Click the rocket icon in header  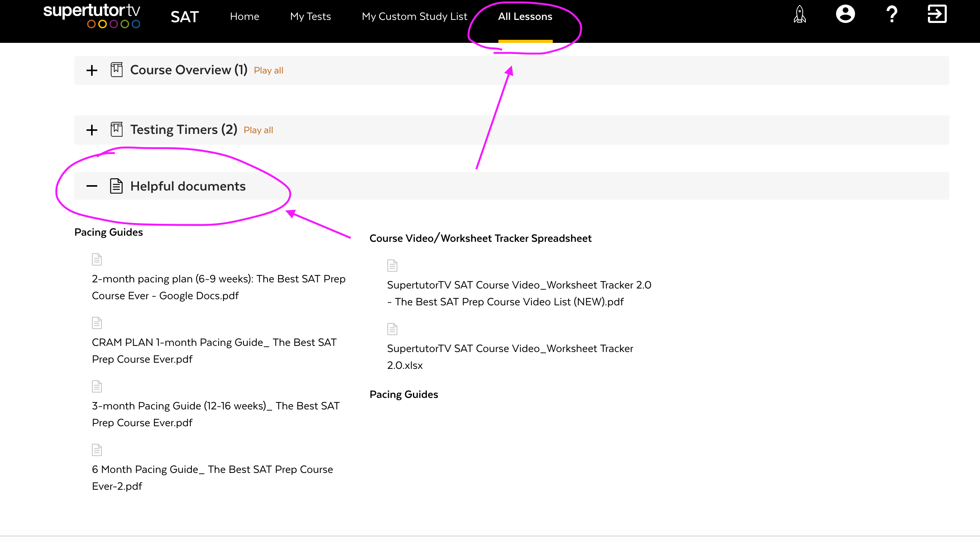click(x=799, y=15)
